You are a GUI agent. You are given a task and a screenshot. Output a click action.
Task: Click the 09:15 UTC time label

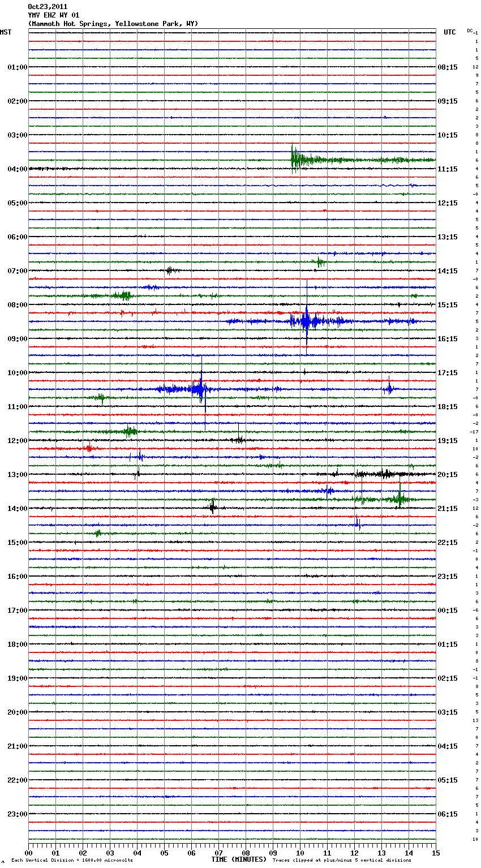(x=448, y=101)
